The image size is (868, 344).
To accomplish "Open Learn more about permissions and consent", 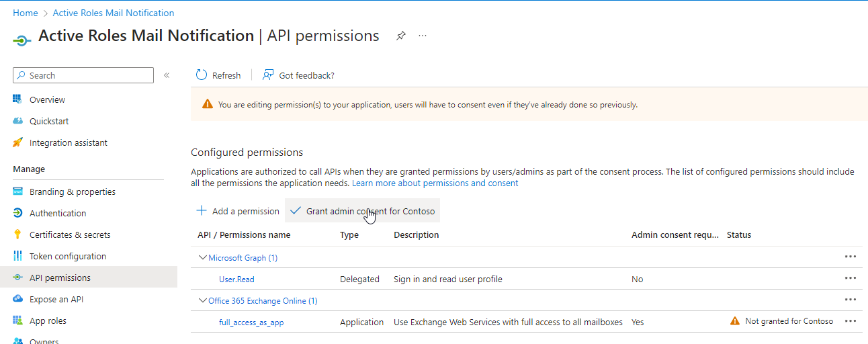I will coord(435,183).
